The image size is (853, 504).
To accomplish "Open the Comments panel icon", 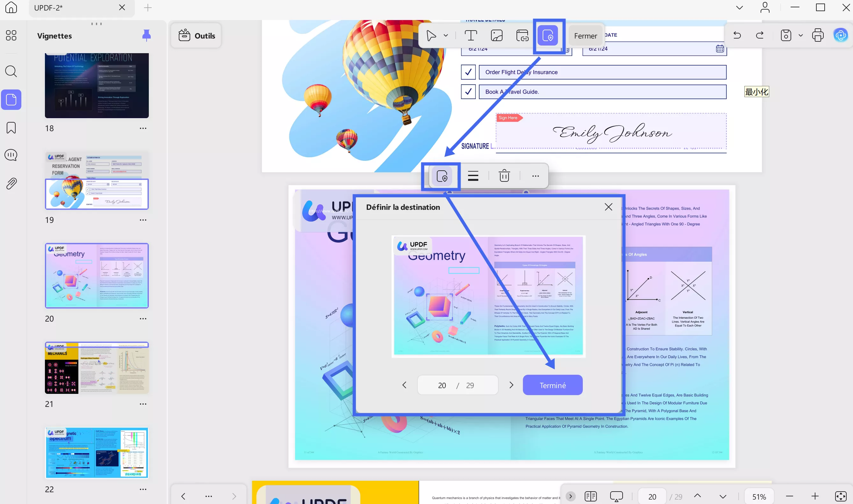I will click(11, 155).
